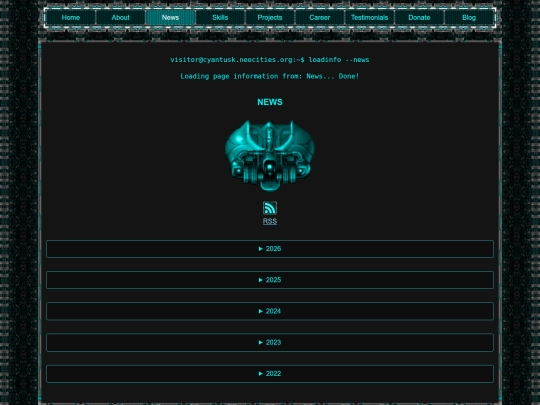540x405 pixels.
Task: Click the 'Loading page information' line
Action: point(270,76)
